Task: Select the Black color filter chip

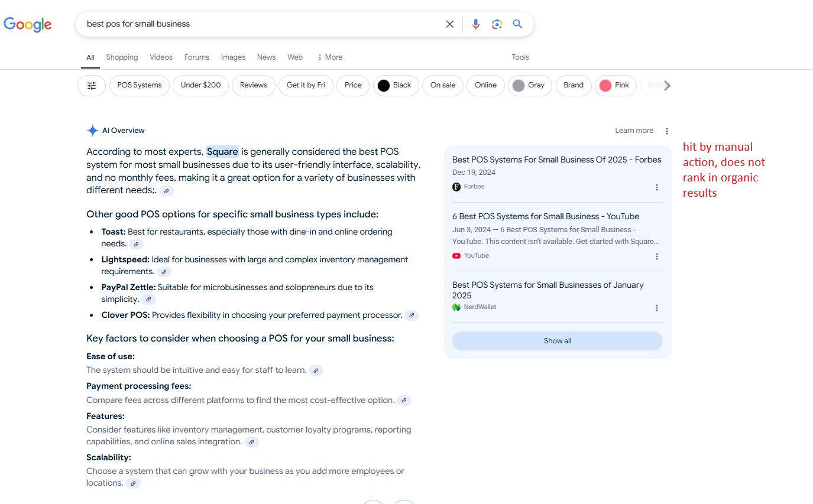Action: coord(396,85)
